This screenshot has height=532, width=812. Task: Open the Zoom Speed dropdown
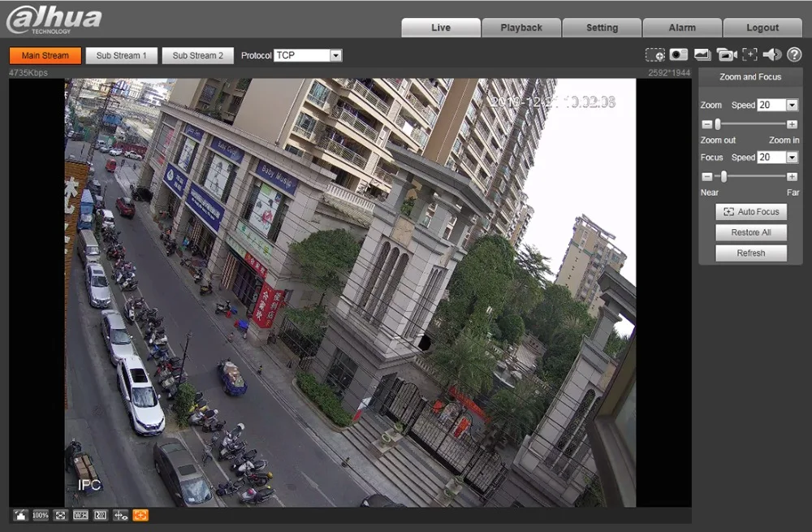coord(777,105)
